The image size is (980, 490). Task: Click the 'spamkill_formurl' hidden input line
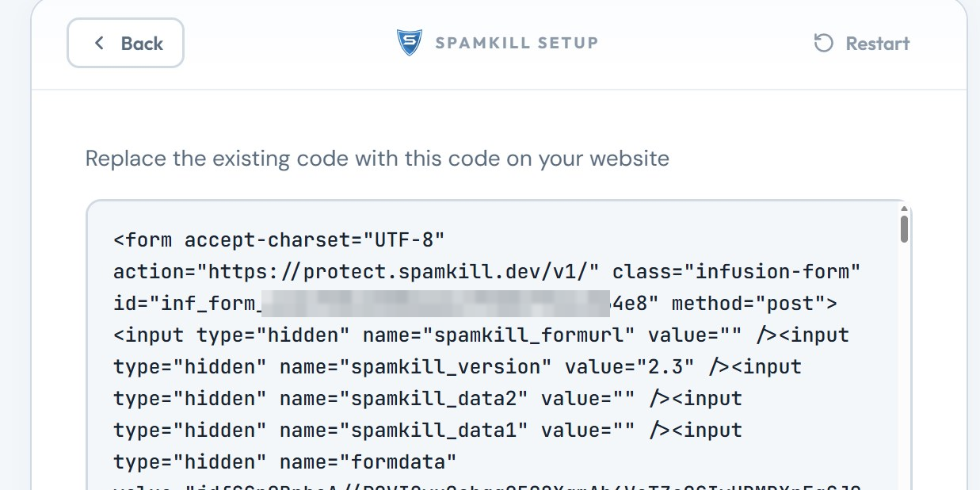pyautogui.click(x=481, y=335)
